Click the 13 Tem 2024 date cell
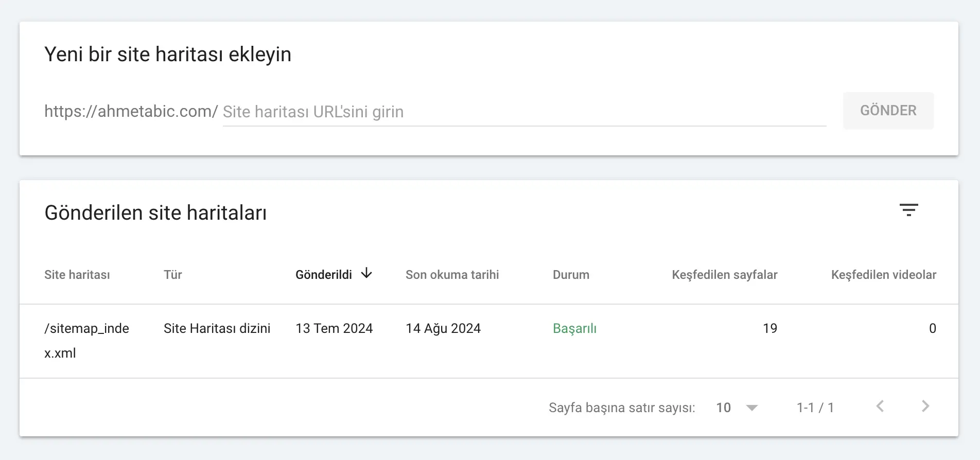This screenshot has height=460, width=980. [334, 328]
